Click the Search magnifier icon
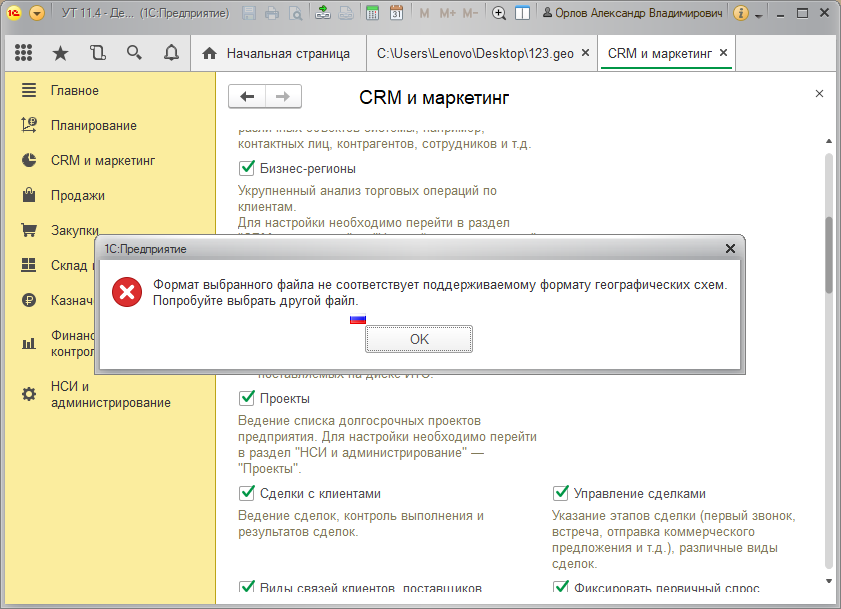 tap(134, 53)
